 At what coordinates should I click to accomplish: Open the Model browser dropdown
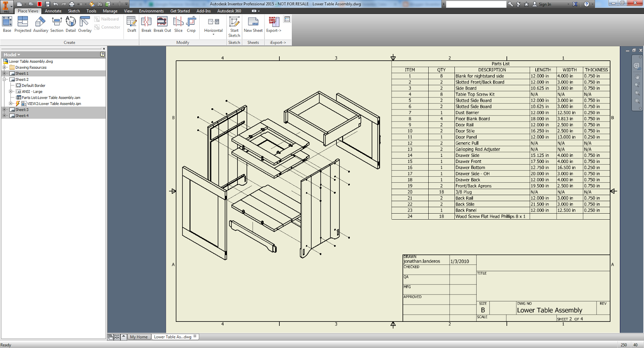(12, 55)
